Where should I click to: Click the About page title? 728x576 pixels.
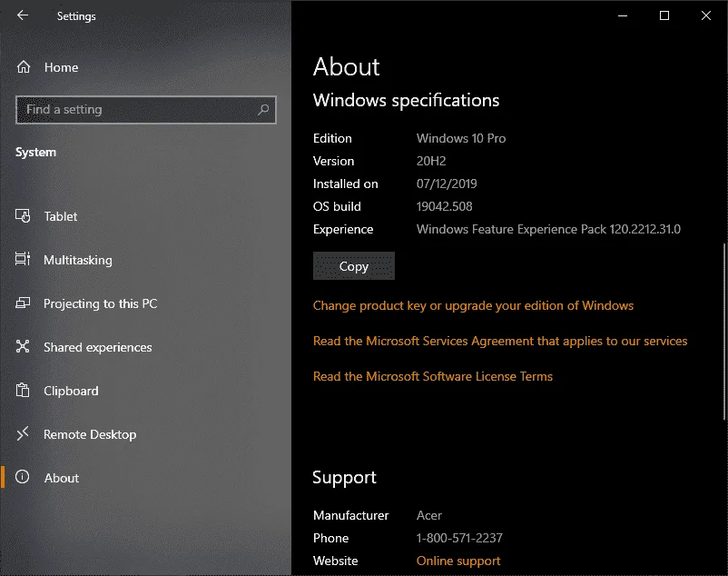tap(347, 66)
